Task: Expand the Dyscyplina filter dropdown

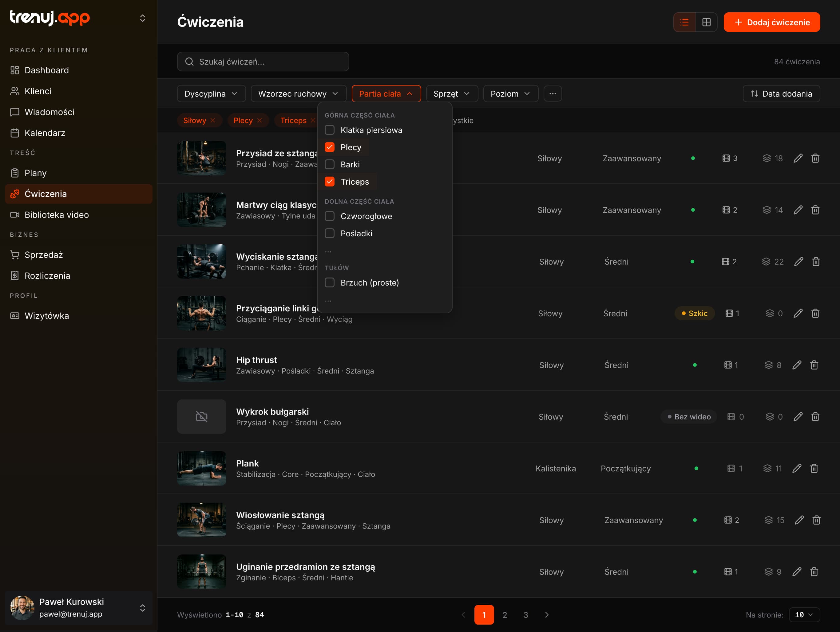Action: point(211,94)
